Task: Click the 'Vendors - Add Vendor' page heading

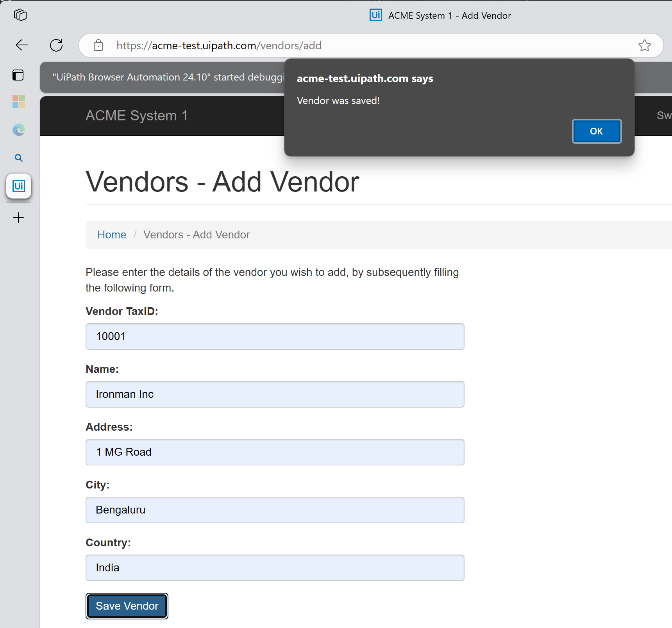Action: pyautogui.click(x=222, y=182)
